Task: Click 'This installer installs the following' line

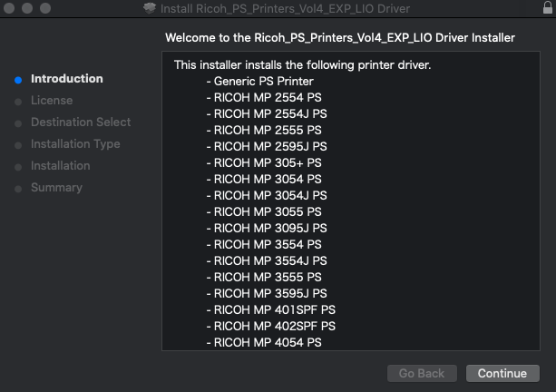Action: [x=302, y=65]
